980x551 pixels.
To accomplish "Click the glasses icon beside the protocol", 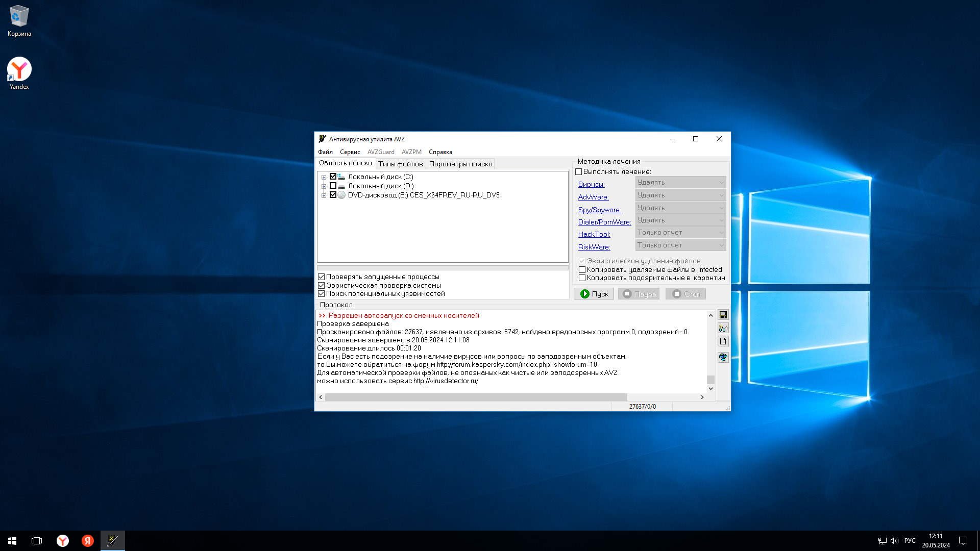I will tap(723, 328).
